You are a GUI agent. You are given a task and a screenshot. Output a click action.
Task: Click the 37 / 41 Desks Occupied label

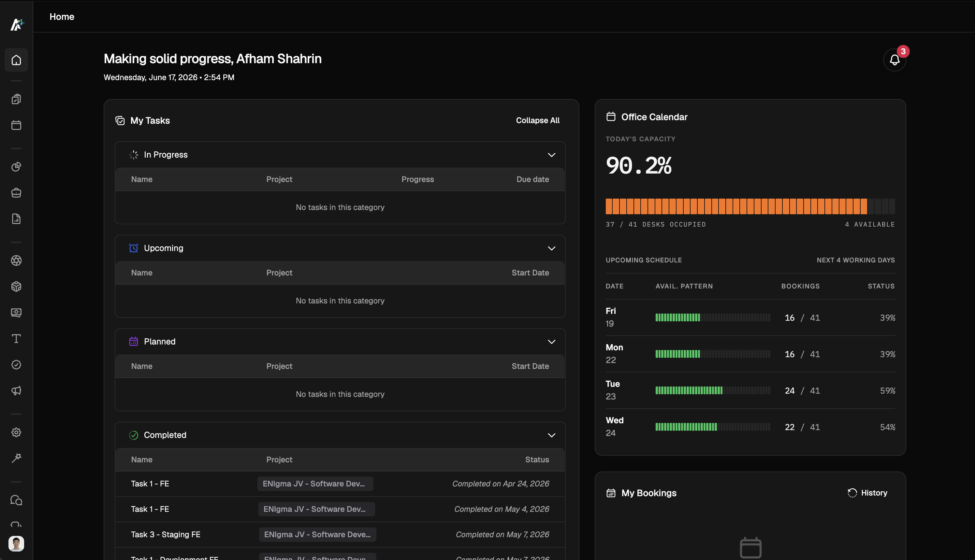click(656, 225)
